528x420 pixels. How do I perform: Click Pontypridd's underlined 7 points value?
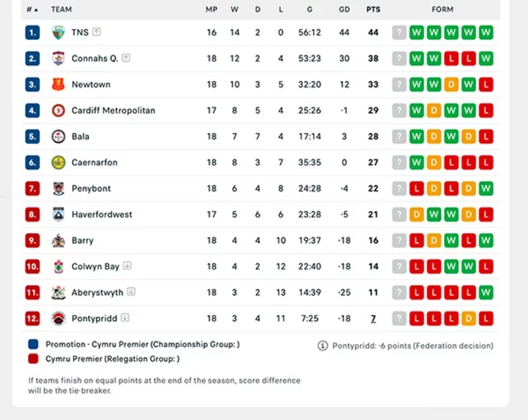(373, 318)
